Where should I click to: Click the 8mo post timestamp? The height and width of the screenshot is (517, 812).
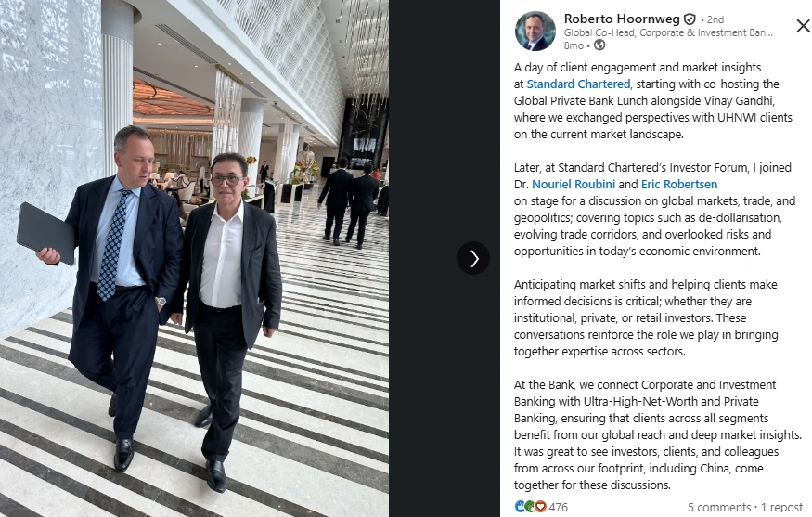point(574,45)
